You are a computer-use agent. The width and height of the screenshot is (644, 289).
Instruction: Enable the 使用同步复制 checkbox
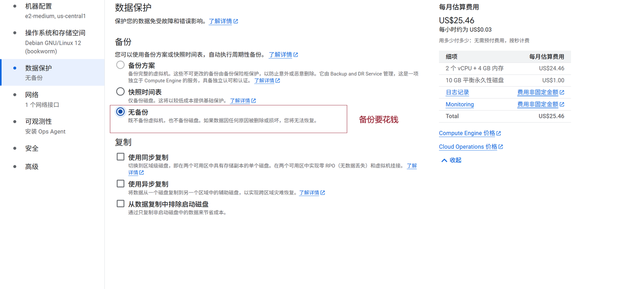pyautogui.click(x=120, y=157)
